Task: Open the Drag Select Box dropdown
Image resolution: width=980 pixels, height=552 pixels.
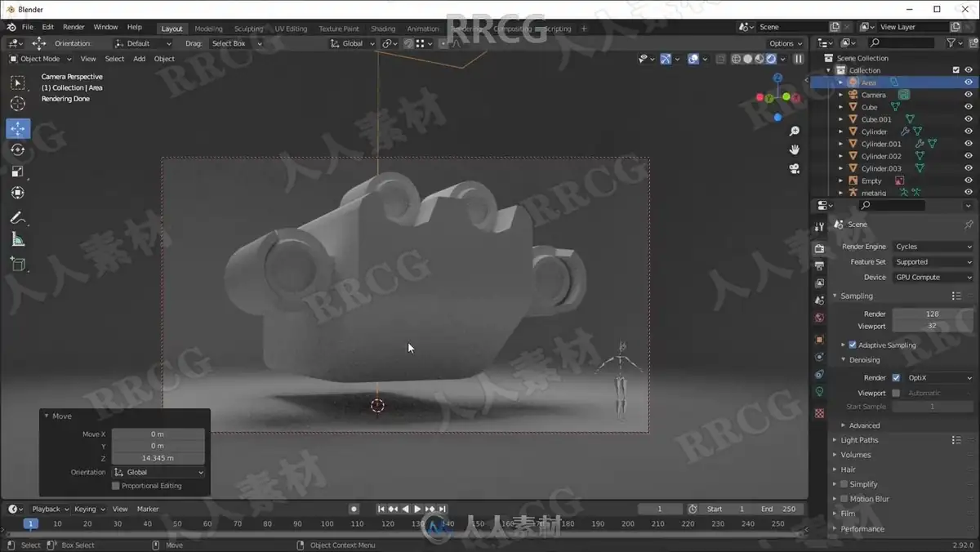Action: pos(237,43)
